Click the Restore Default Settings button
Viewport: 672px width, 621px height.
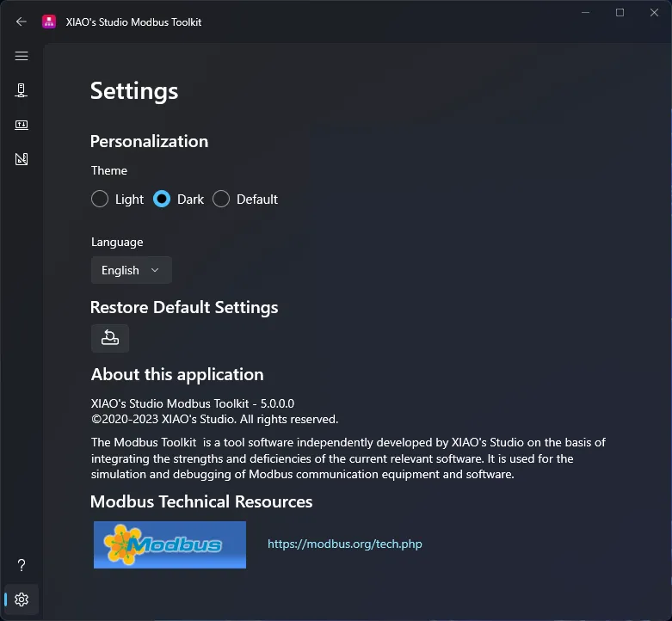click(110, 338)
